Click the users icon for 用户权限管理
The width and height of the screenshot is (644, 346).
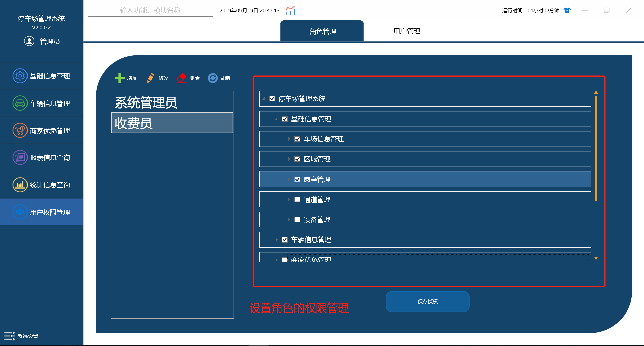tap(20, 212)
